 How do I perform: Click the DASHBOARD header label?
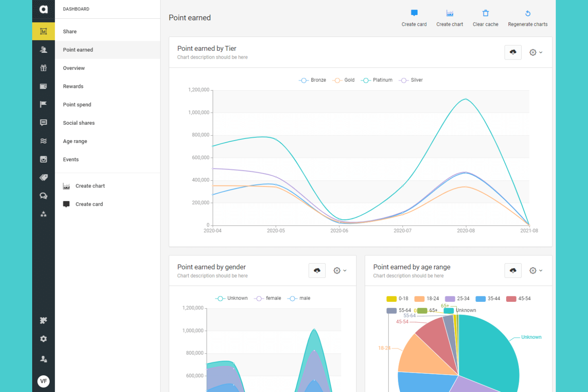[76, 9]
